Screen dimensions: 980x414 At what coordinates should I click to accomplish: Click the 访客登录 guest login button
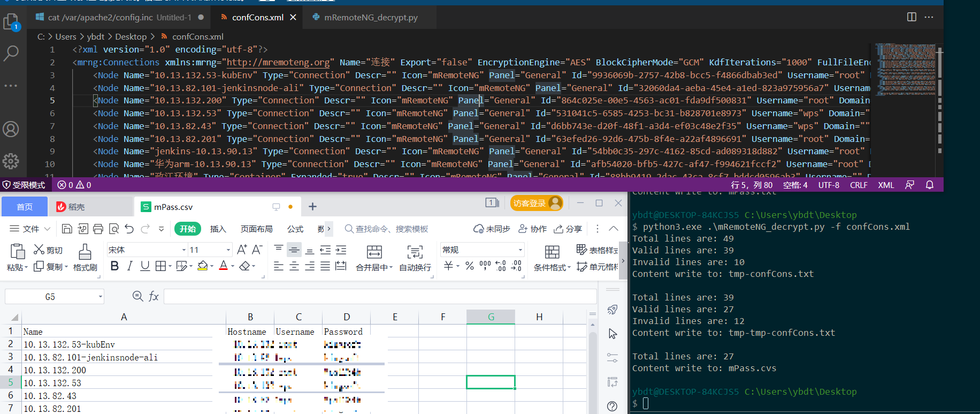tap(537, 203)
